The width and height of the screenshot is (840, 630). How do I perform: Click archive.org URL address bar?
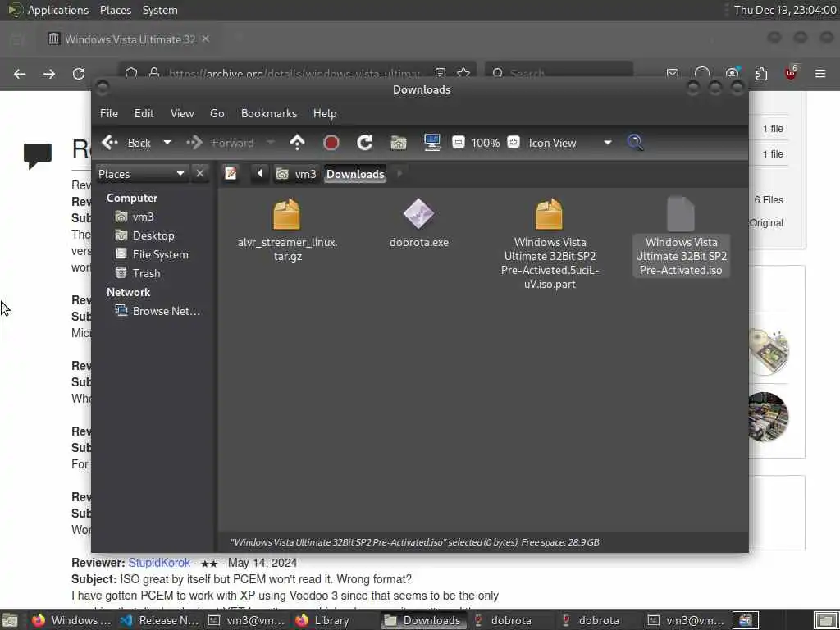click(294, 73)
